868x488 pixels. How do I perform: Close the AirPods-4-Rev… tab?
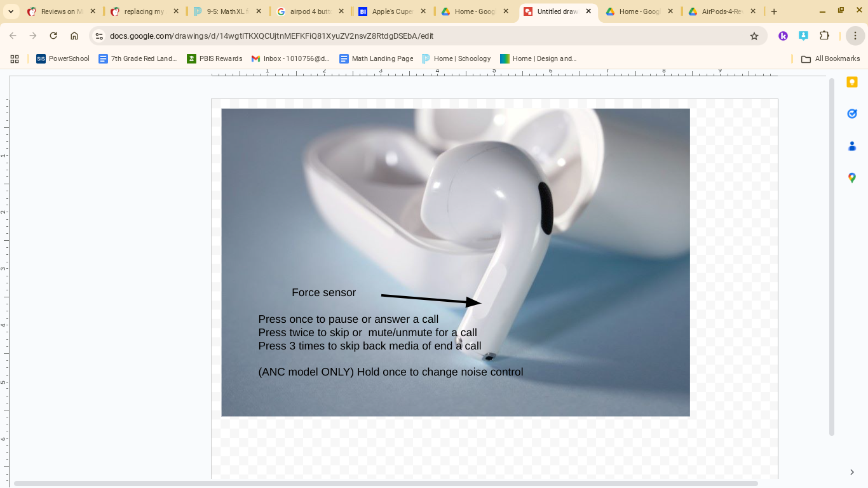pyautogui.click(x=753, y=11)
